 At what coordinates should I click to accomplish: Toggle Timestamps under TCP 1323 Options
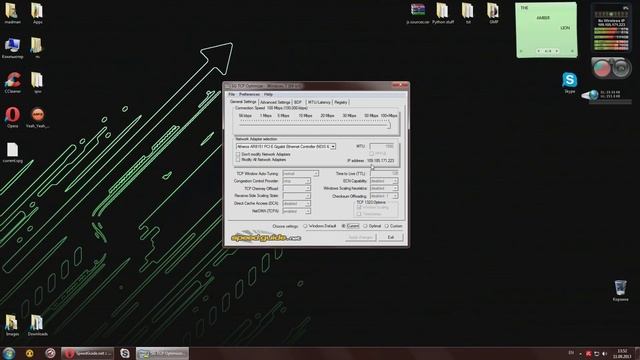point(359,214)
